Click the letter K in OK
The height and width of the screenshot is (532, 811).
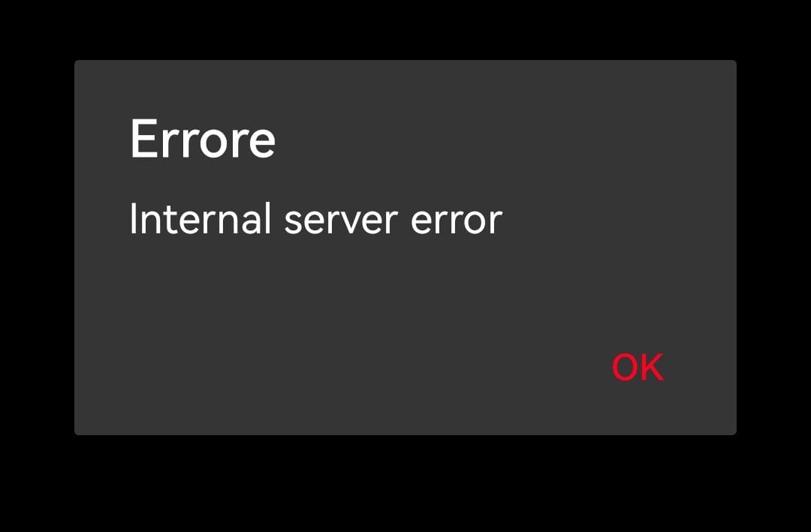653,368
